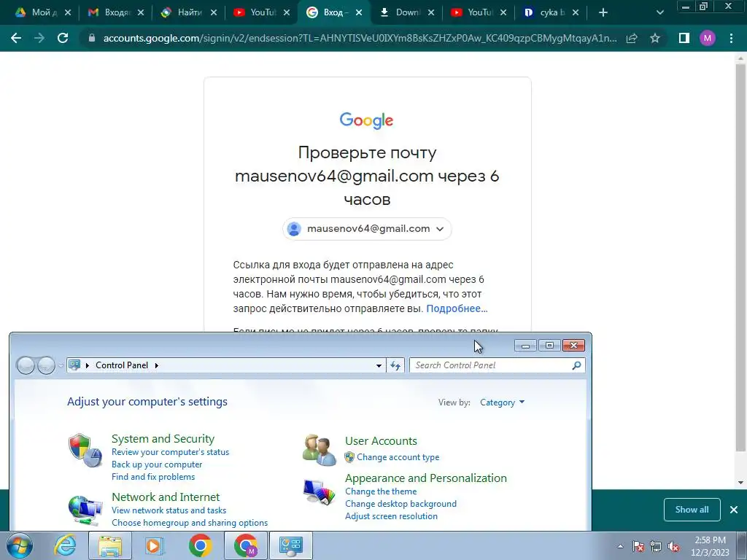The image size is (747, 560).
Task: Close the 'cyka b' tab
Action: [576, 12]
